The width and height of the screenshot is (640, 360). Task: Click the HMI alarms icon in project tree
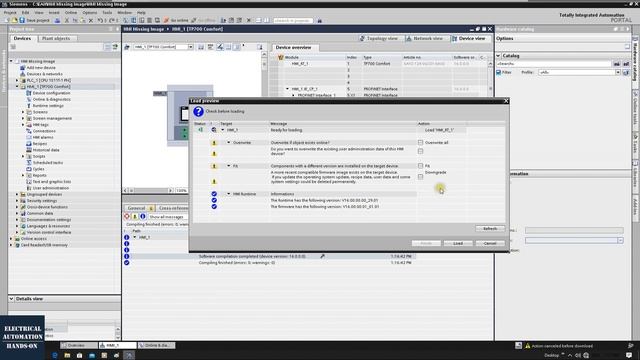[x=29, y=137]
